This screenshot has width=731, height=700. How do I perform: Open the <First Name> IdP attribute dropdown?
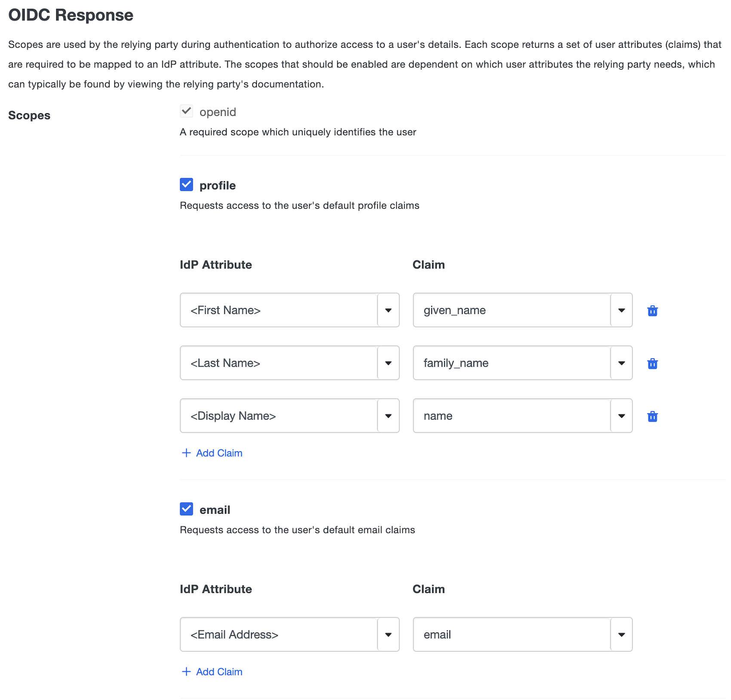tap(388, 310)
